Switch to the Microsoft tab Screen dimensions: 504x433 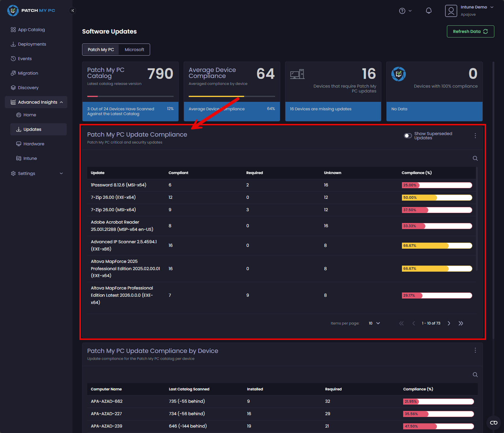134,50
